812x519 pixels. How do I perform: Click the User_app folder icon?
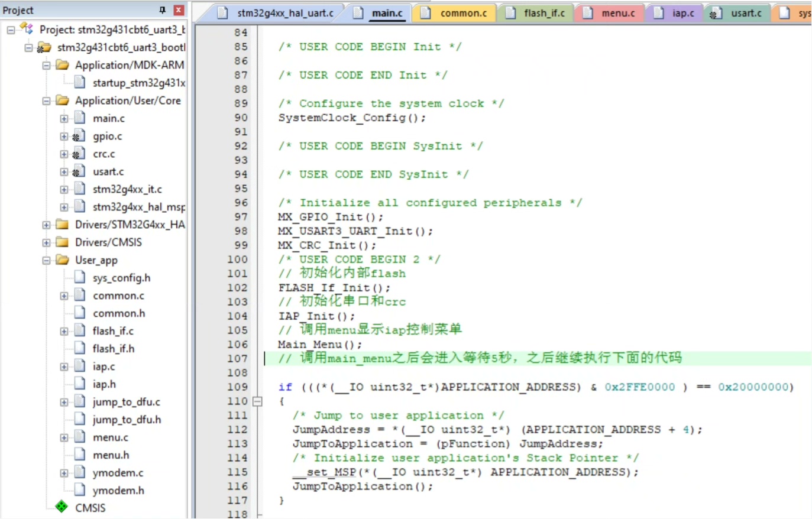click(x=62, y=259)
